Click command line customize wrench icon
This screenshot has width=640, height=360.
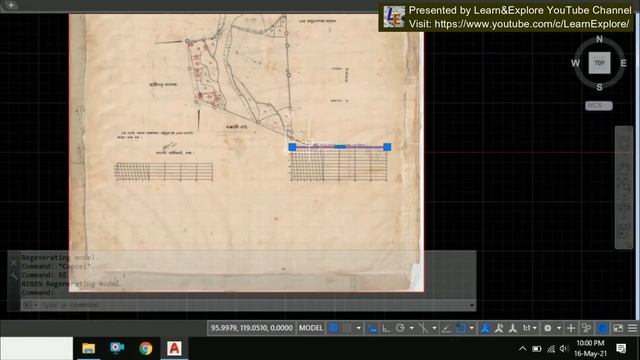[x=13, y=276]
